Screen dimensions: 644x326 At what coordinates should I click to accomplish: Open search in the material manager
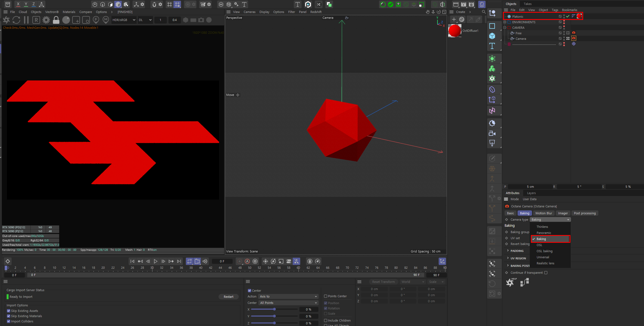point(484,12)
